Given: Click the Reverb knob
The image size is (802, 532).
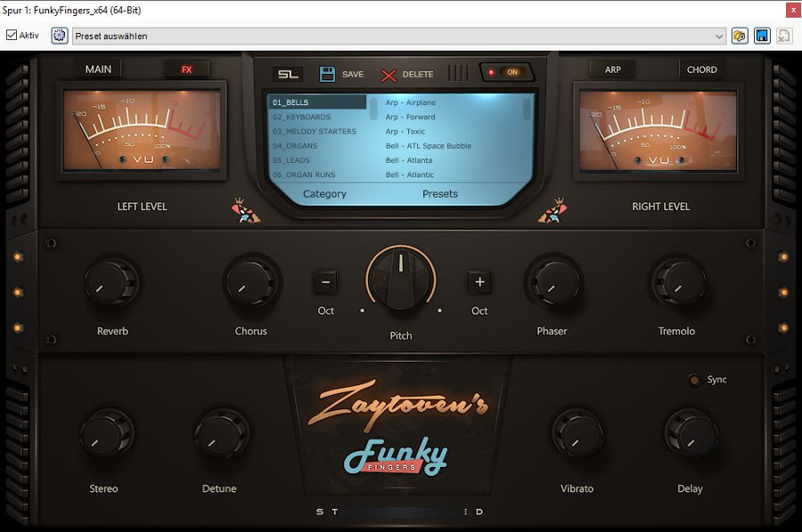Looking at the screenshot, I should click(112, 282).
